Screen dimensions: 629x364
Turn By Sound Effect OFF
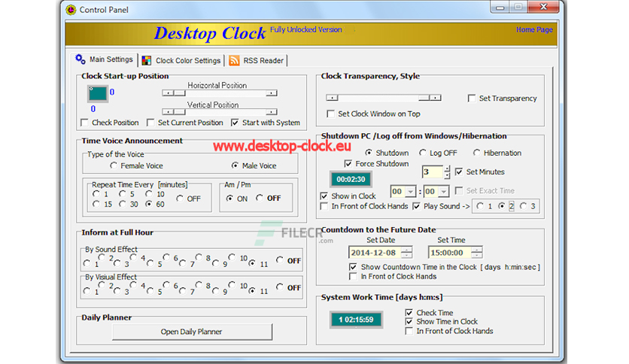pyautogui.click(x=280, y=260)
